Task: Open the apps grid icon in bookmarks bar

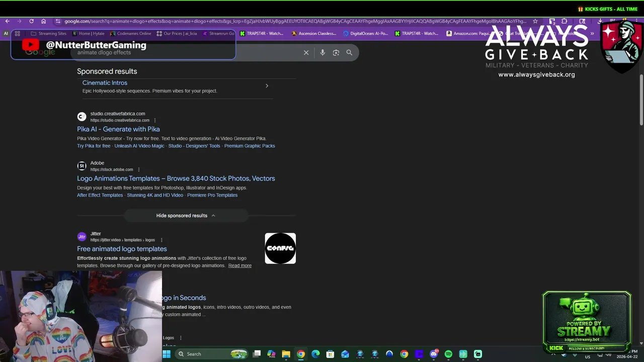Action: [x=17, y=34]
